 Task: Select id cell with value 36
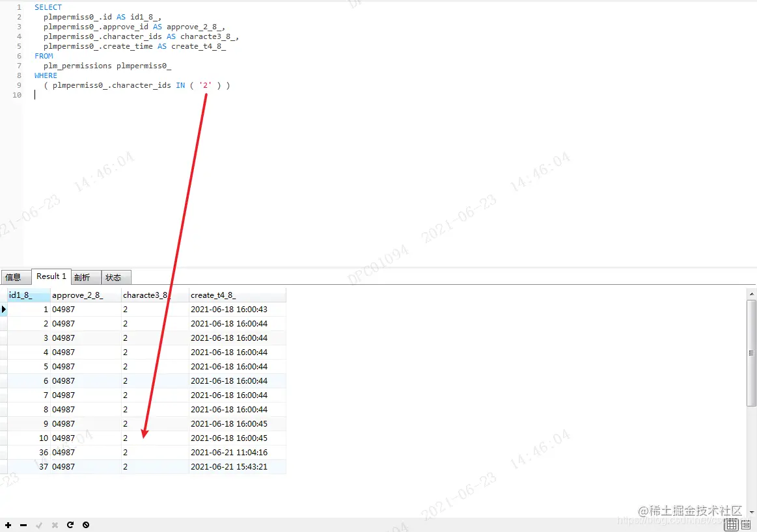(29, 453)
